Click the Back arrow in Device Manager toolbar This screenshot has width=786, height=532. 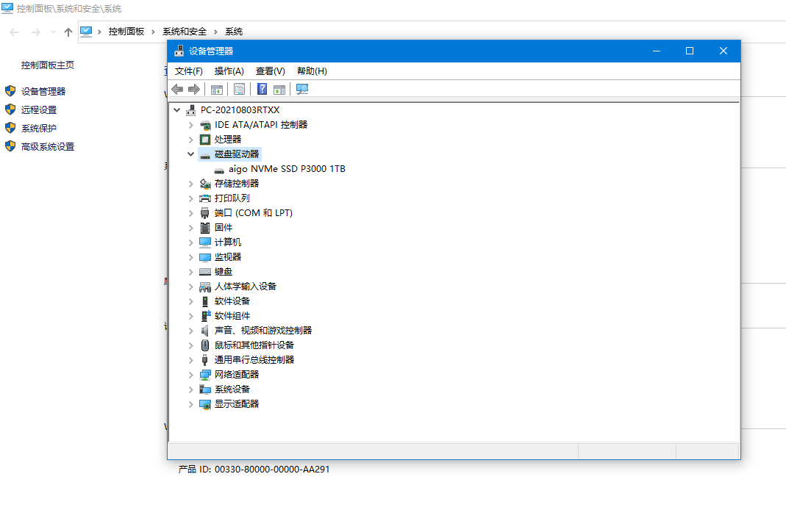177,89
